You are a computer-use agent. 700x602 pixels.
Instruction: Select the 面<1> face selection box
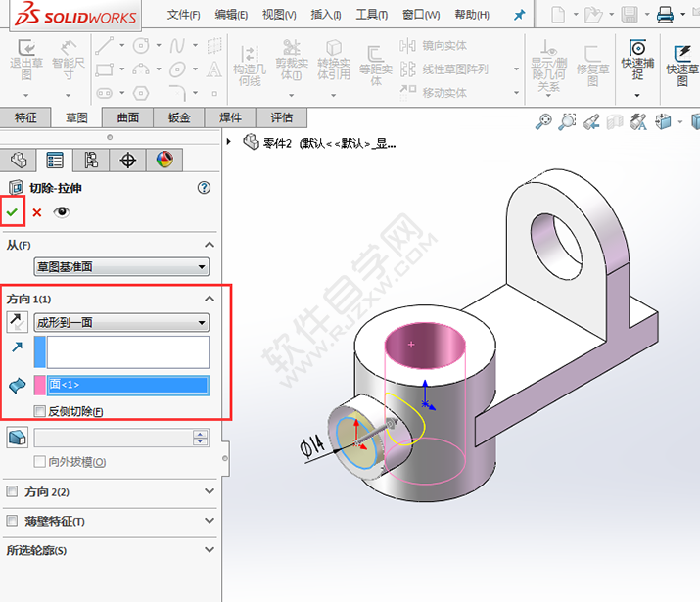point(127,385)
